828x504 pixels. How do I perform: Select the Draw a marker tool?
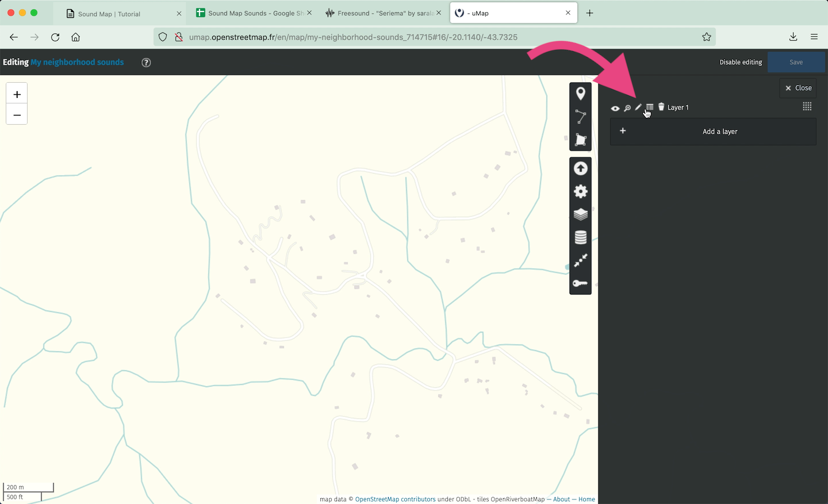(580, 94)
